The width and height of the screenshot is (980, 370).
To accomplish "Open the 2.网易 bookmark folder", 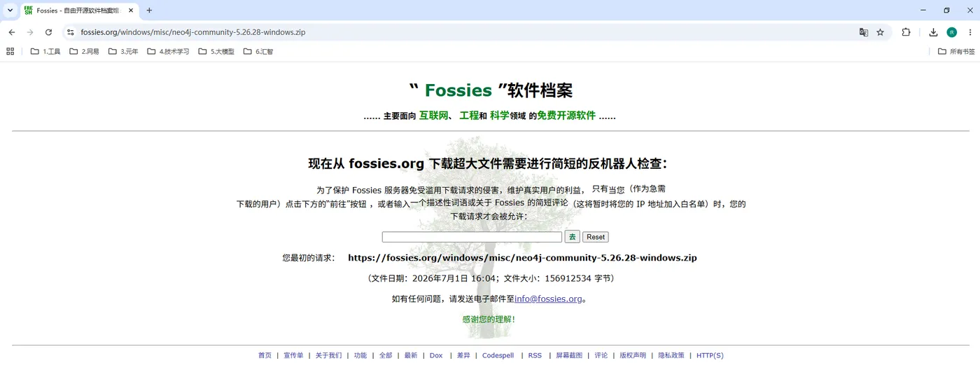I will point(84,51).
